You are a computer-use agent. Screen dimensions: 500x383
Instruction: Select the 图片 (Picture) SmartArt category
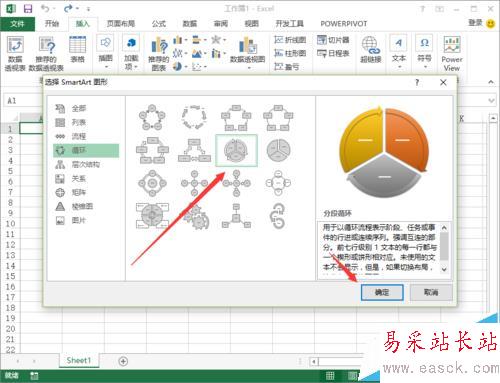[86, 220]
